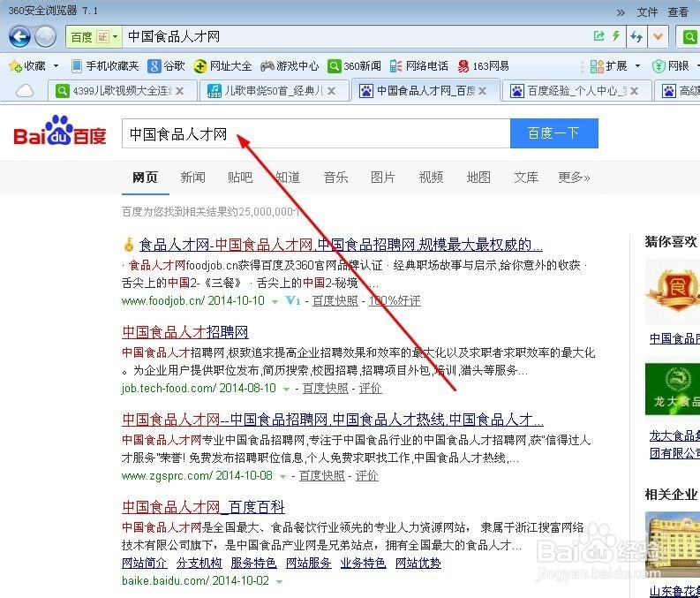This screenshot has width=700, height=598.
Task: Click the green search icon beside address bar
Action: pos(689,36)
